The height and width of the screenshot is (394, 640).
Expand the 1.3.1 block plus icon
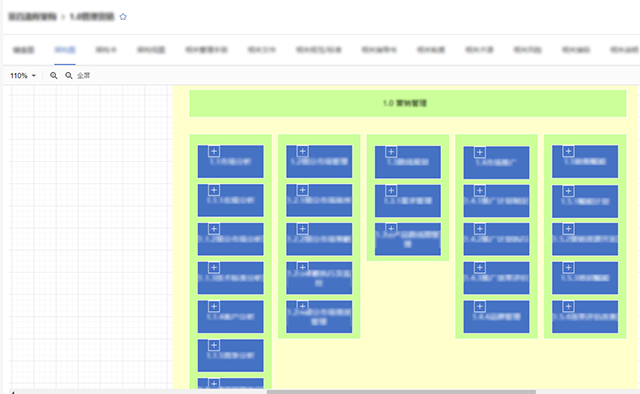tap(391, 191)
